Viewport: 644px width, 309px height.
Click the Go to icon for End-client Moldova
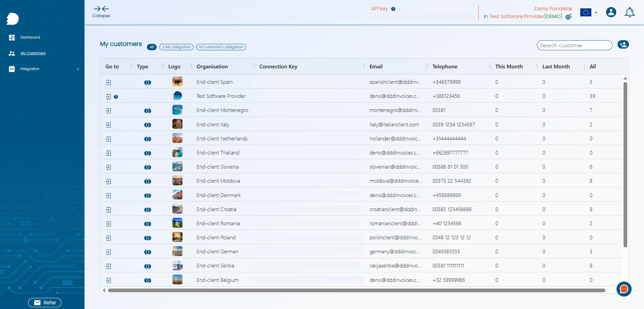(x=108, y=181)
